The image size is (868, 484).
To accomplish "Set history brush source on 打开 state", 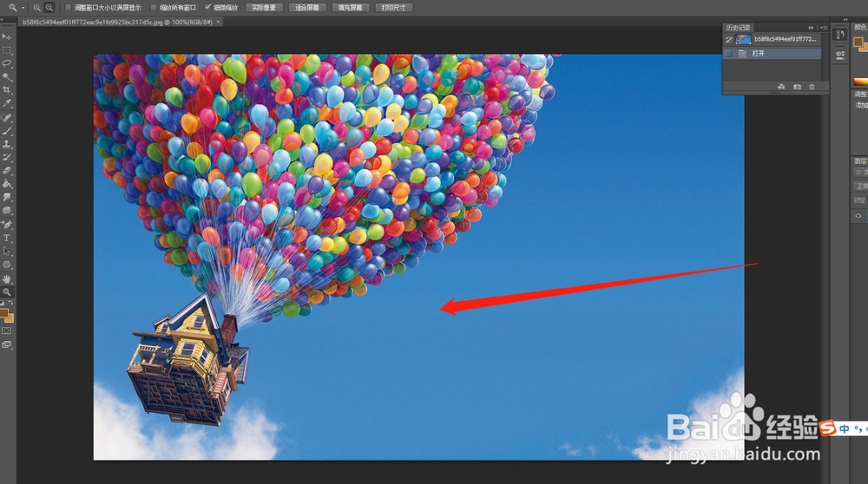I will (728, 54).
